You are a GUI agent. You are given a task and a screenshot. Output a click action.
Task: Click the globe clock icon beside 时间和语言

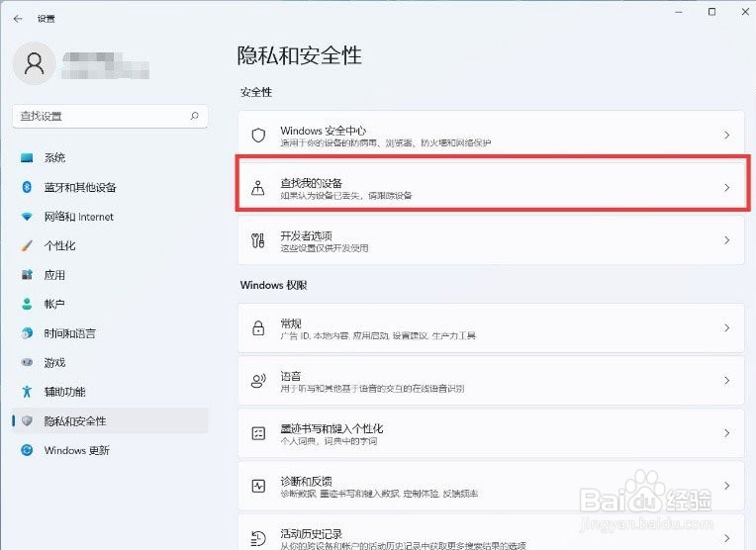coord(27,333)
